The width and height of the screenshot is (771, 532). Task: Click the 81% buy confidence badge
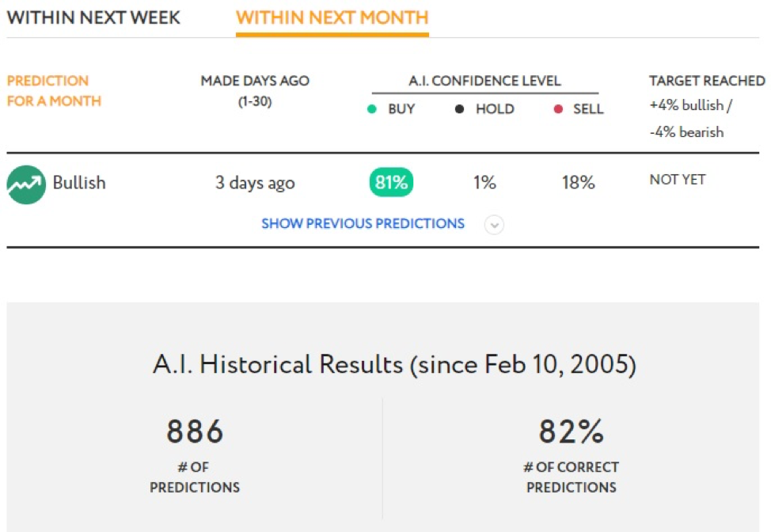pyautogui.click(x=391, y=182)
